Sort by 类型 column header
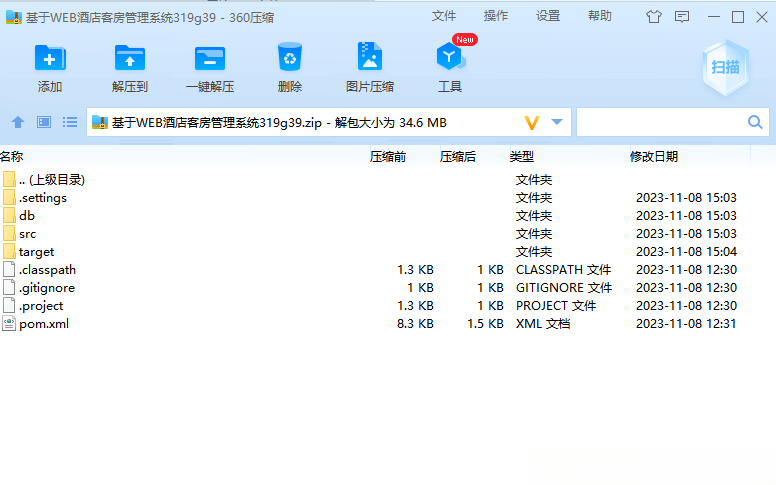Screen dimensions: 776x485 (x=522, y=157)
